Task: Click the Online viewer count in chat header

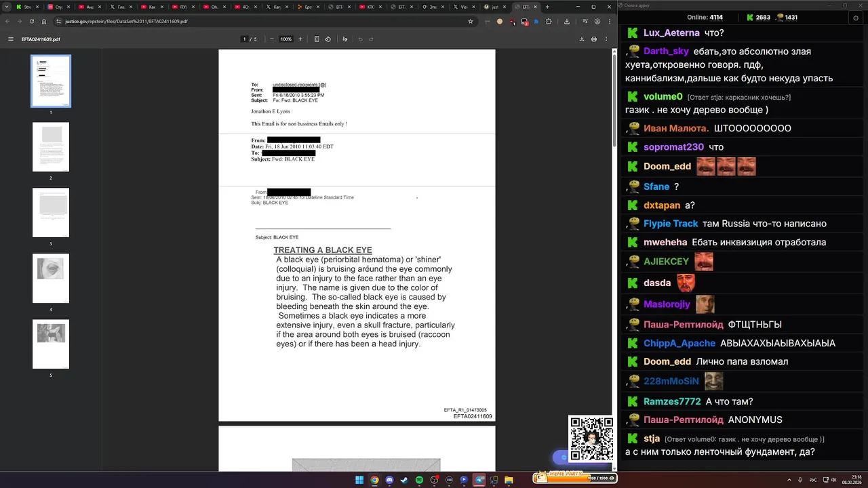Action: pyautogui.click(x=705, y=18)
